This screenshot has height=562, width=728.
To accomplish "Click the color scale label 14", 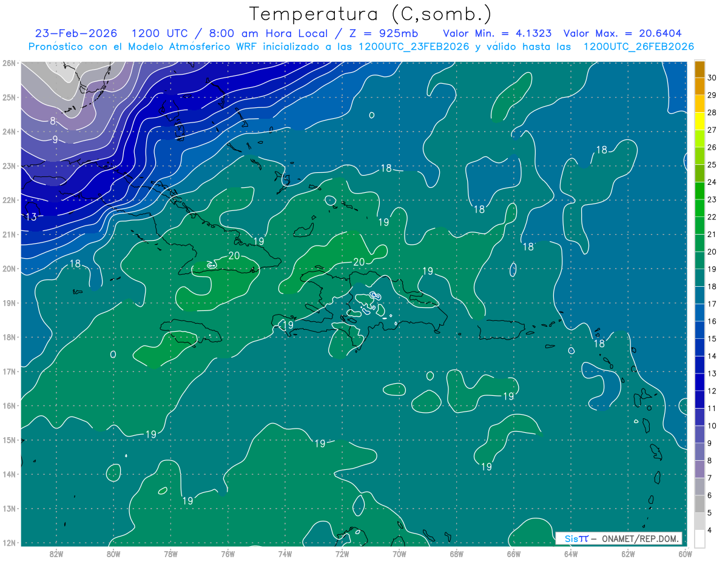I will [x=712, y=356].
